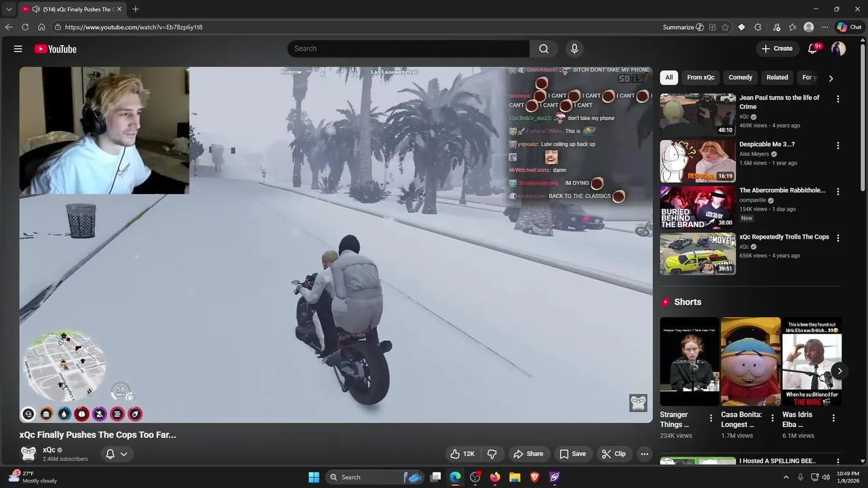Open browser profile icon
This screenshot has height=488, width=868.
[x=808, y=27]
